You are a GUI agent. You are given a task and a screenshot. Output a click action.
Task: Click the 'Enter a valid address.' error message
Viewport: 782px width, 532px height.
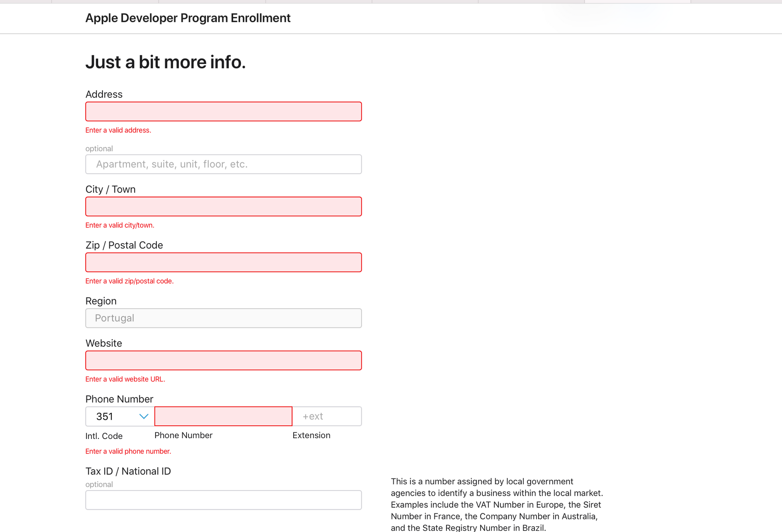click(118, 131)
